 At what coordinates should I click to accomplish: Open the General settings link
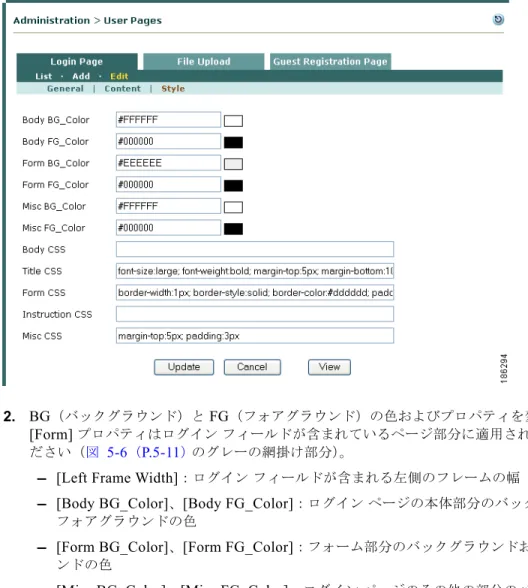click(65, 89)
